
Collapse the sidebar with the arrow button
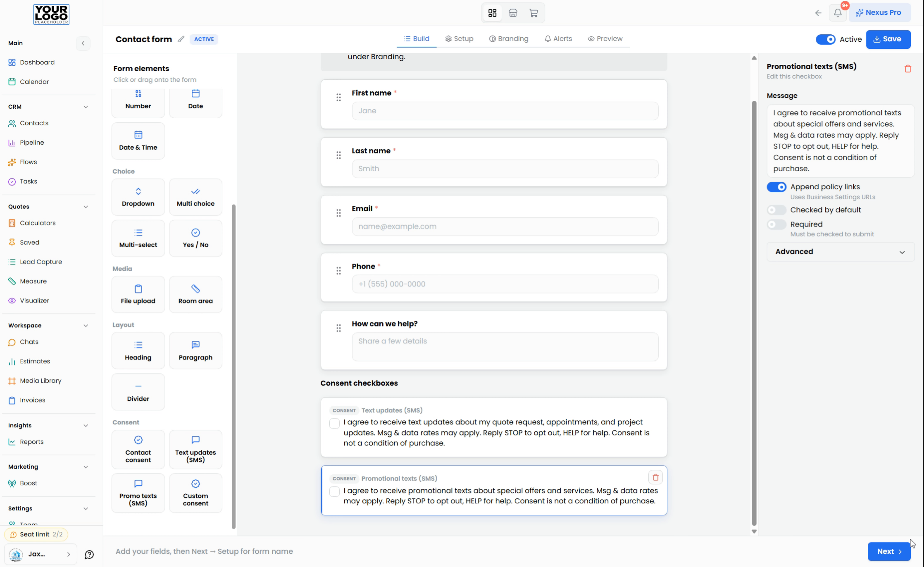pyautogui.click(x=83, y=43)
